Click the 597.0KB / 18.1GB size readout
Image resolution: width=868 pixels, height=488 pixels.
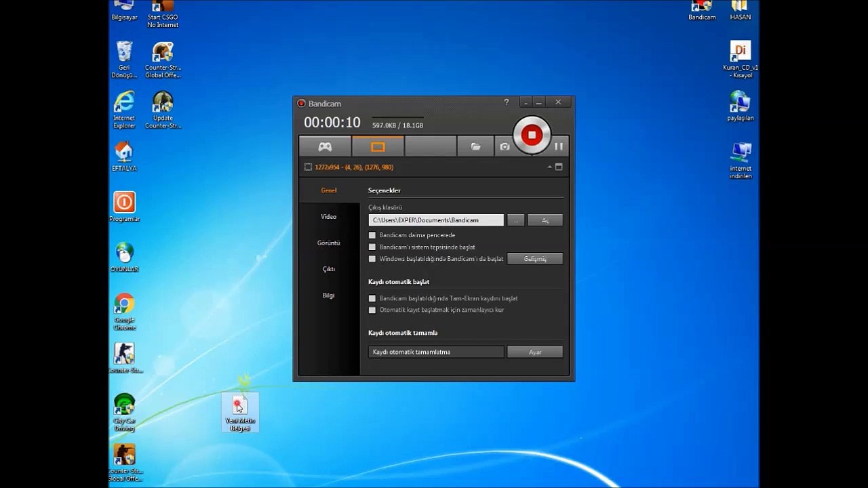click(x=397, y=125)
